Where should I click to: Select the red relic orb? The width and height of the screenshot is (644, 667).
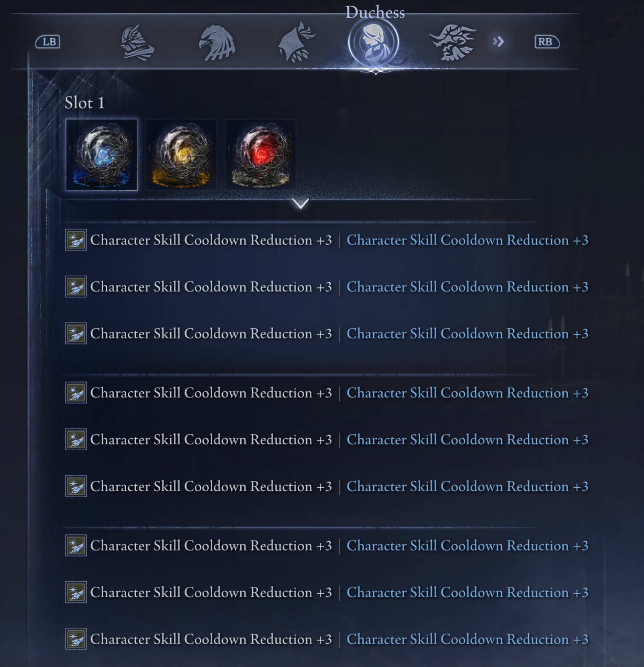click(x=261, y=155)
